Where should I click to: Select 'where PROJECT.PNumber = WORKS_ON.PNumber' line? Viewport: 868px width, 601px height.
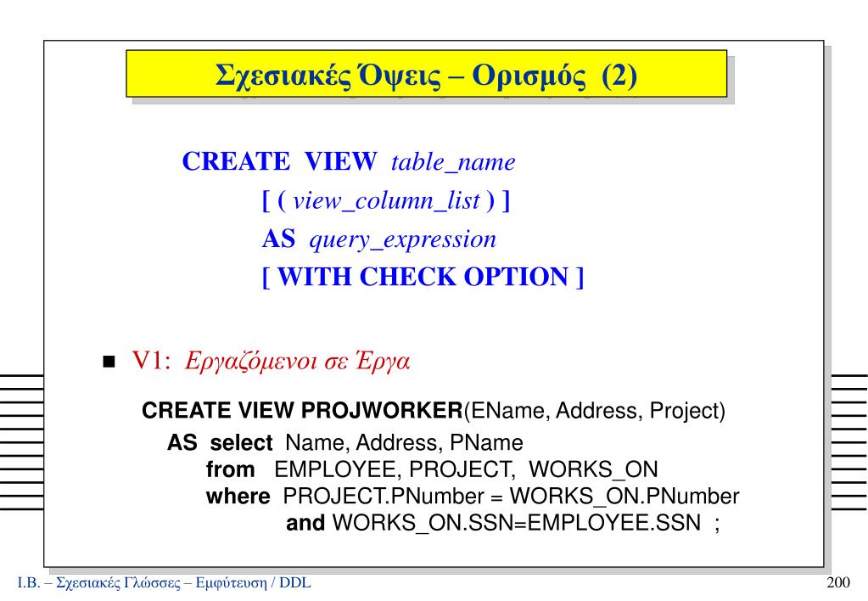(473, 496)
